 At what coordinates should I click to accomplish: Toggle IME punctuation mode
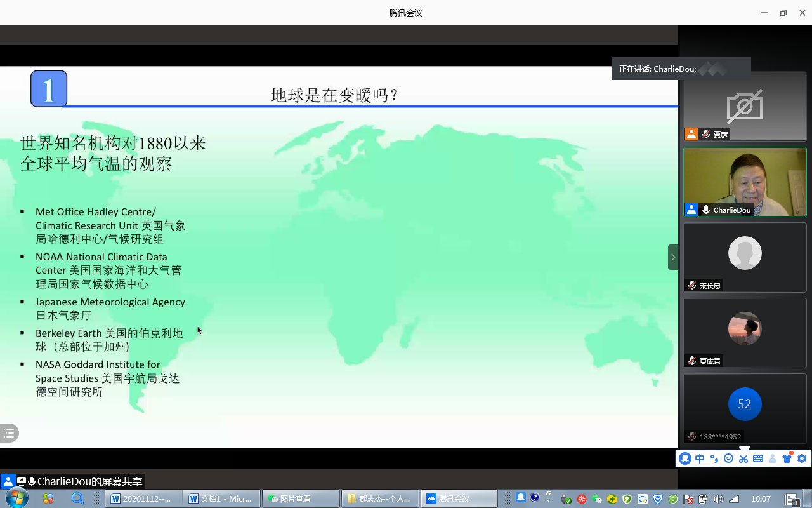pos(714,458)
